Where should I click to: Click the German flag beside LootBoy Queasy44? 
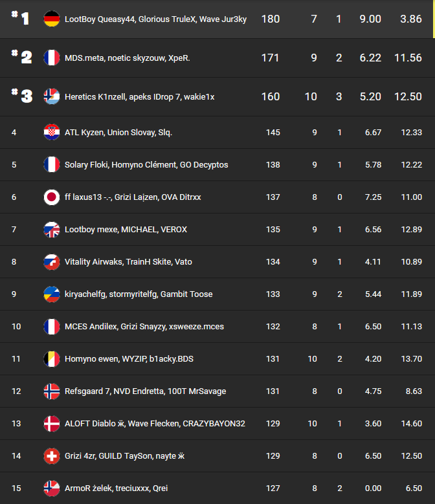(x=52, y=19)
